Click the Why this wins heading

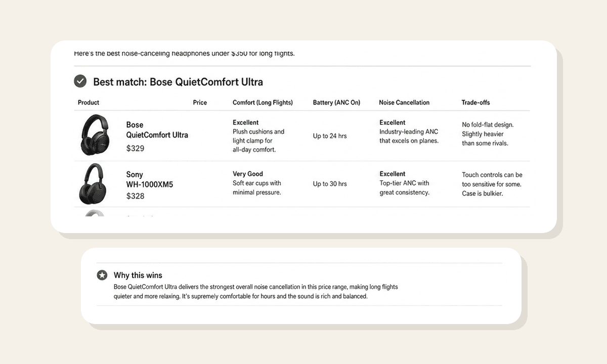138,275
